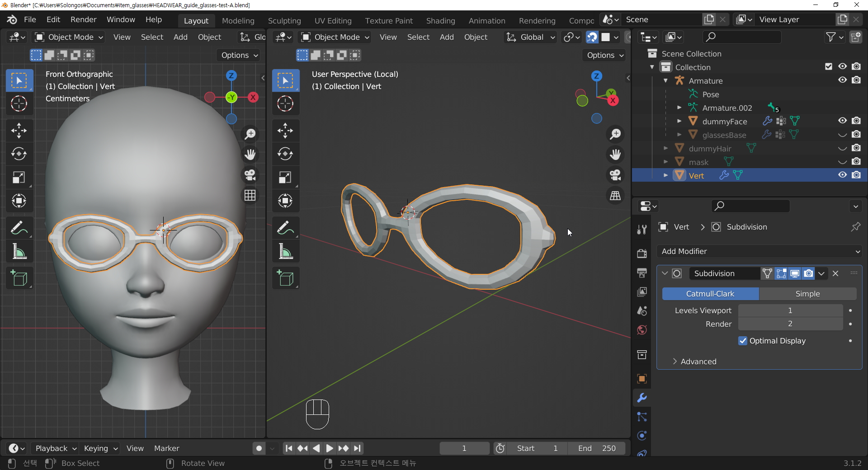Screen dimensions: 868x470
Task: Remove the Subdivision modifier
Action: point(835,273)
